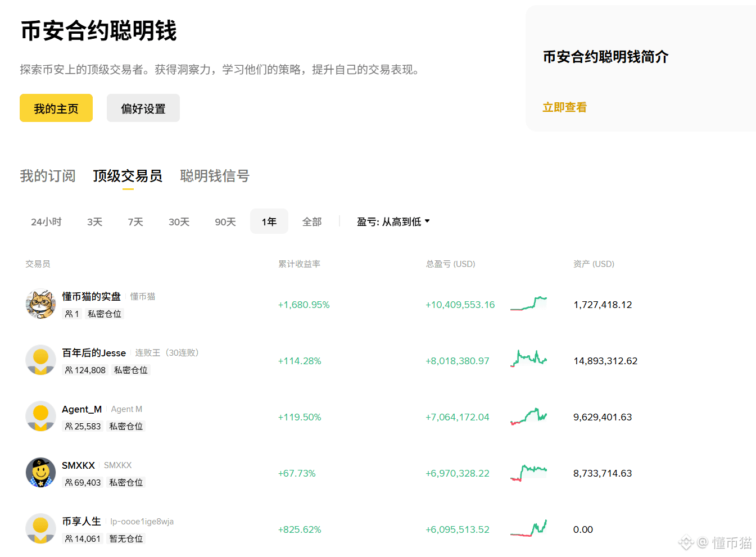Viewport: 756px width, 557px height.
Task: View 币享人生 PnL sparkline chart
Action: pos(528,528)
